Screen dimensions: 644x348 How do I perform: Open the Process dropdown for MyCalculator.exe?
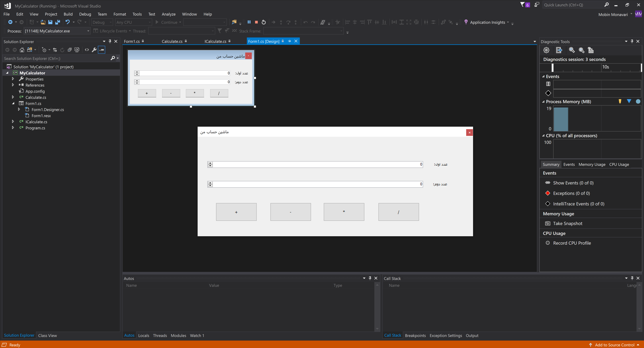(88, 31)
